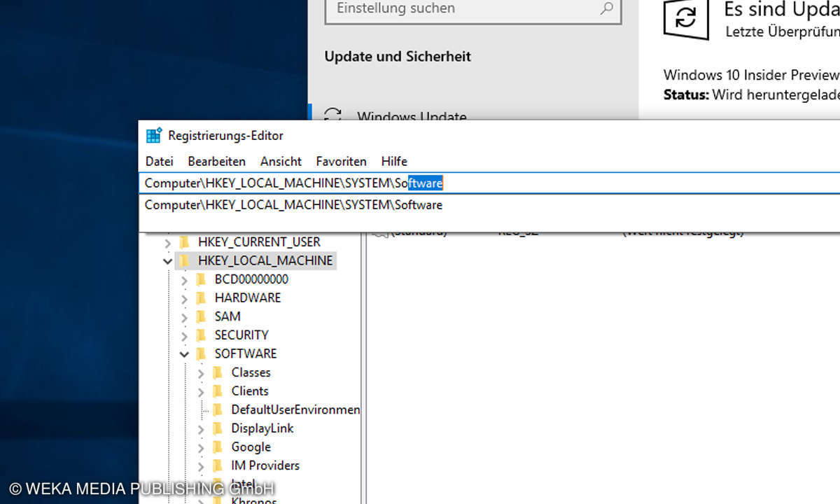This screenshot has height=504, width=840.
Task: Expand the IM Providers key
Action: pos(201,465)
